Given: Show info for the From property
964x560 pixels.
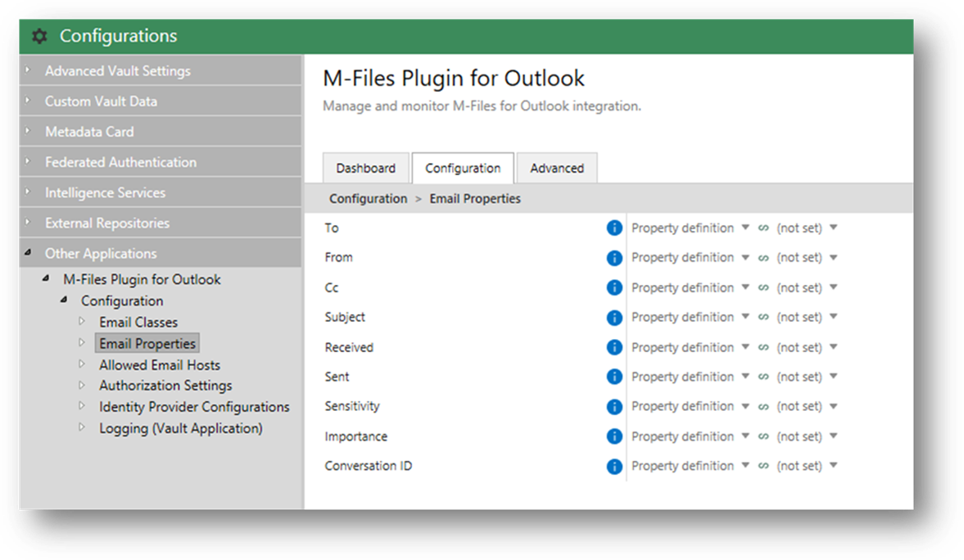Looking at the screenshot, I should (614, 258).
